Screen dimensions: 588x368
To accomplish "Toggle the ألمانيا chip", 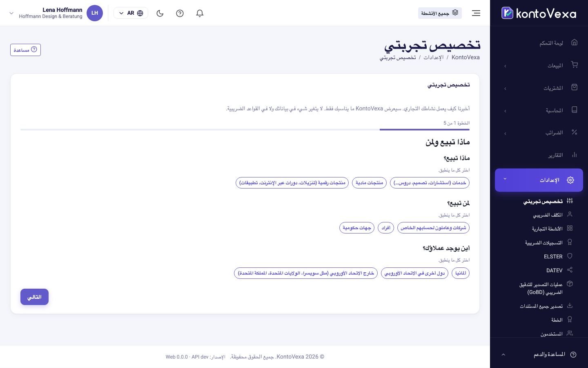I will pyautogui.click(x=461, y=273).
